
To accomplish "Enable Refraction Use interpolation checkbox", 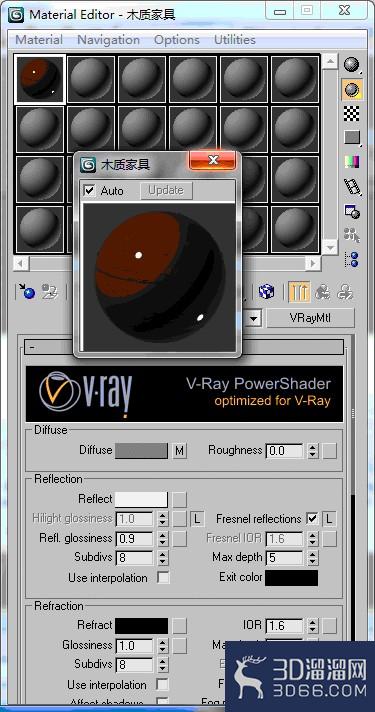I will 162,684.
